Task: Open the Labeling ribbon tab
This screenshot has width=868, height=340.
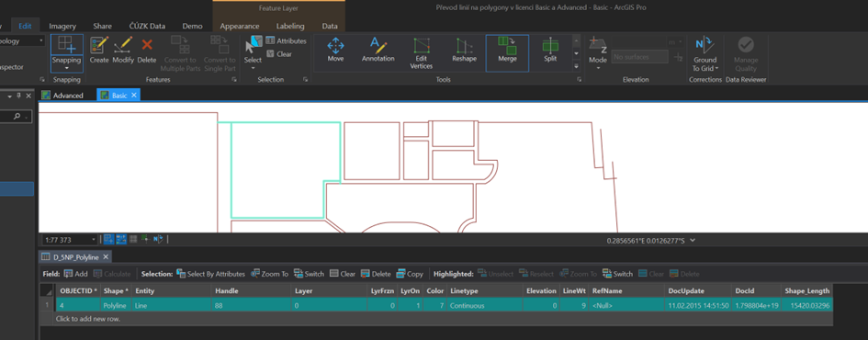Action: pos(290,26)
